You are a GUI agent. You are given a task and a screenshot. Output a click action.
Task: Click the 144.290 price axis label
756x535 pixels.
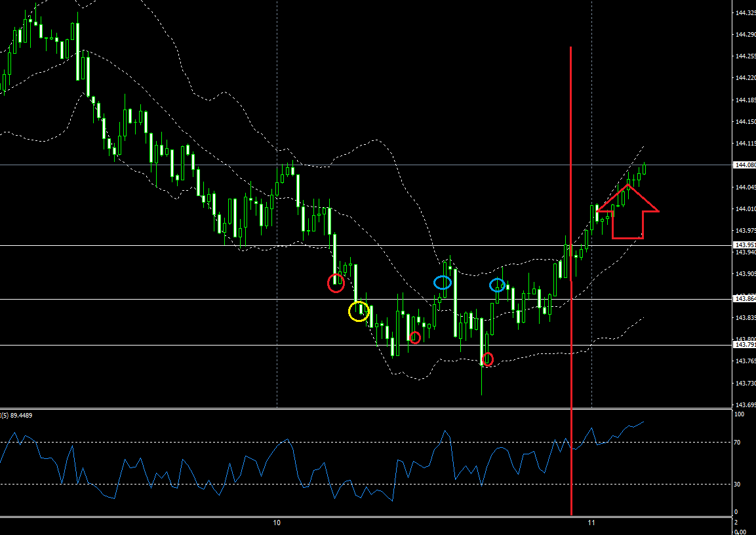(746, 35)
